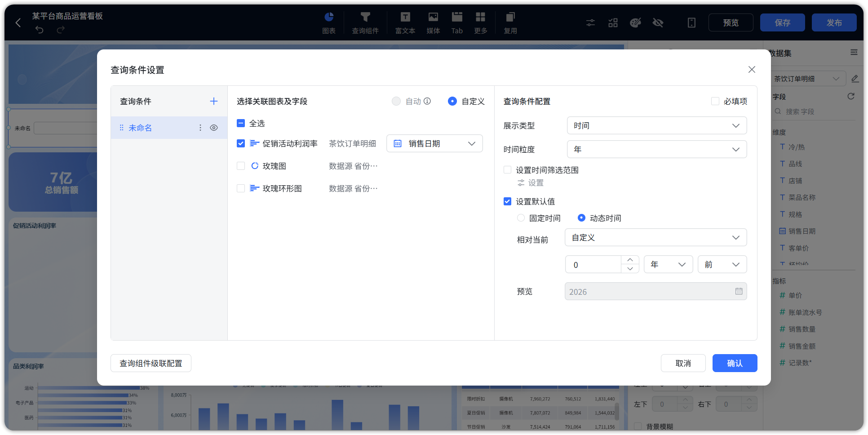The image size is (868, 435).
Task: Open the theme palette icon
Action: pyautogui.click(x=635, y=22)
